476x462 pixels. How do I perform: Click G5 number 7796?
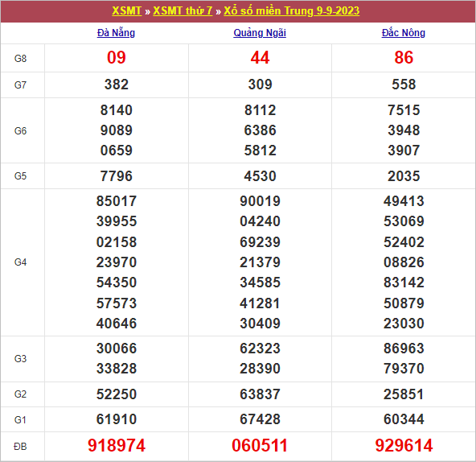tap(117, 176)
